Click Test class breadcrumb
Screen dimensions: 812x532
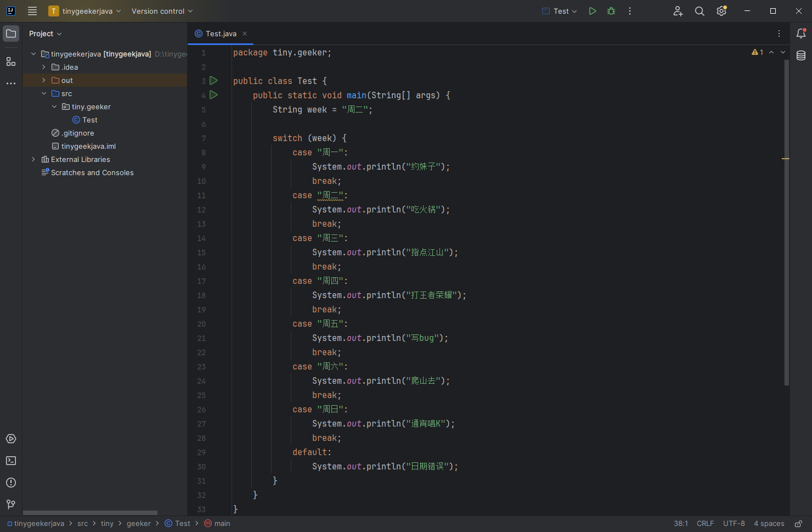[x=178, y=524]
